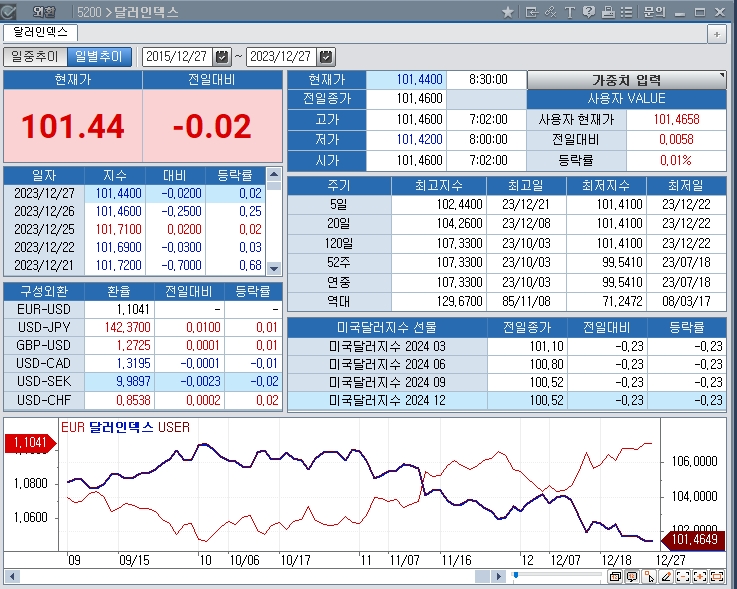Click the font size T icon
The image size is (737, 589).
tap(569, 12)
